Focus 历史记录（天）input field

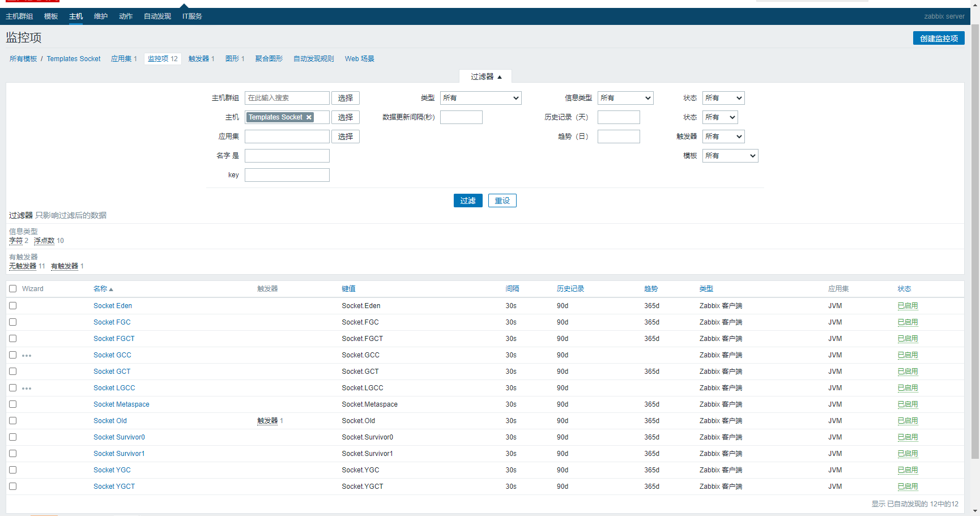(619, 117)
